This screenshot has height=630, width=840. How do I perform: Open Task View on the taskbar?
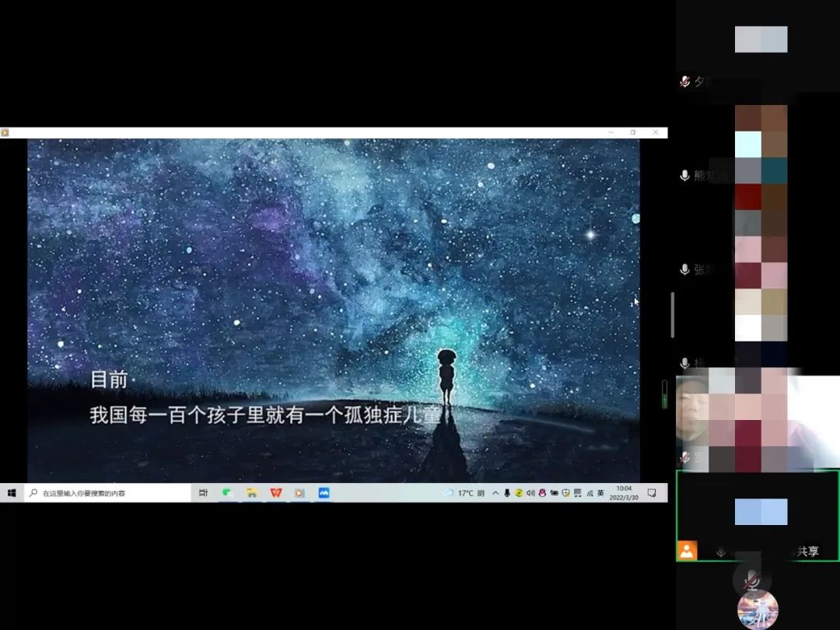203,493
